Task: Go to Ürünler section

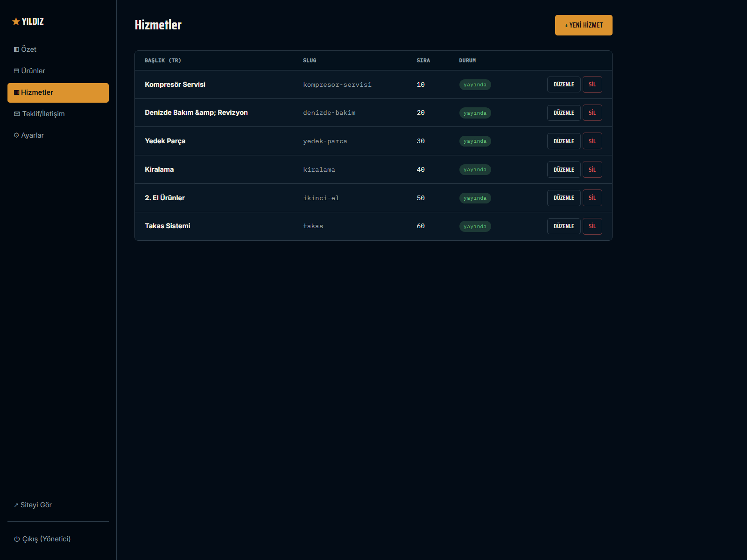Action: 58,71
